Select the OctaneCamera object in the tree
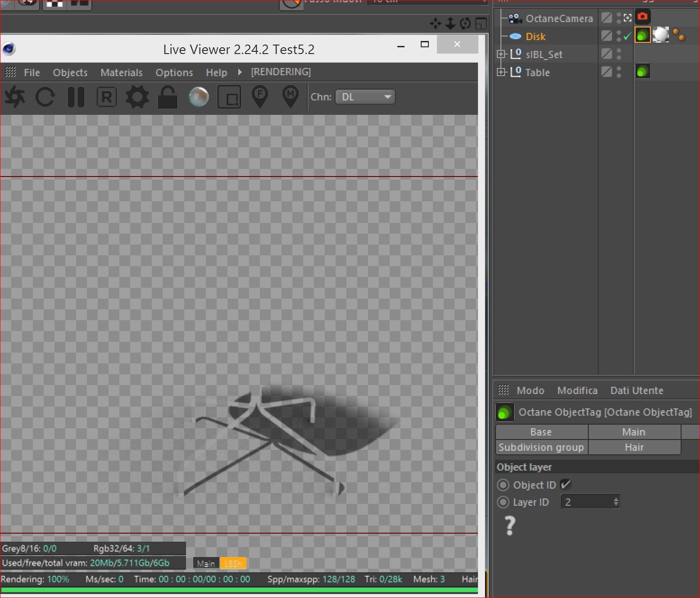Screen dimensions: 700x598 (559, 18)
